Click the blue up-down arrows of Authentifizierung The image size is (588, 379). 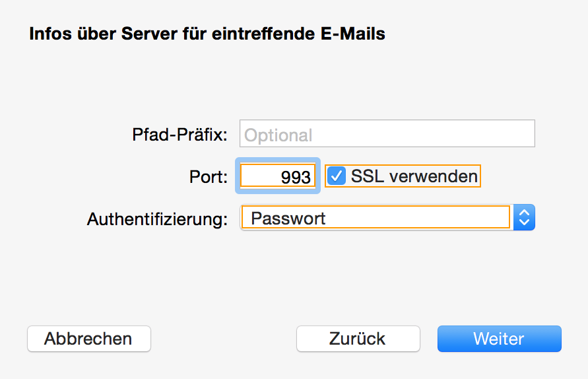524,218
